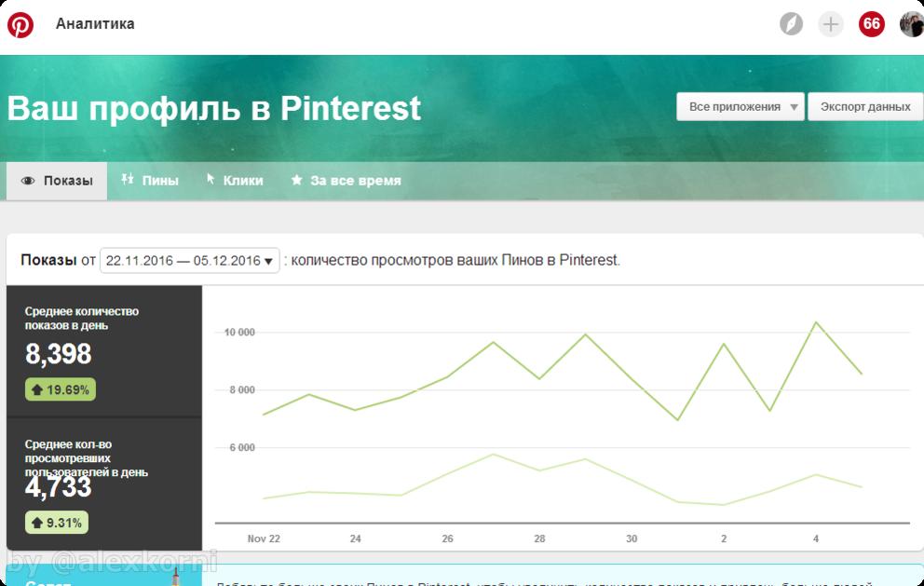Expand the Все приложения dropdown
The image size is (924, 586).
741,107
